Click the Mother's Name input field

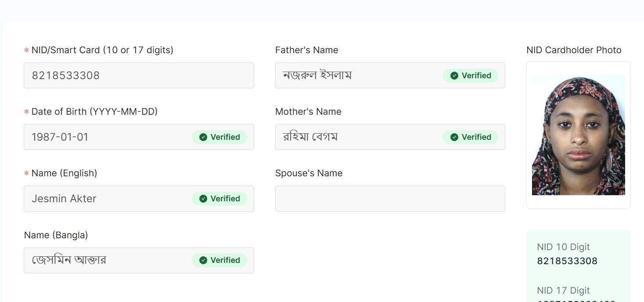(356, 137)
